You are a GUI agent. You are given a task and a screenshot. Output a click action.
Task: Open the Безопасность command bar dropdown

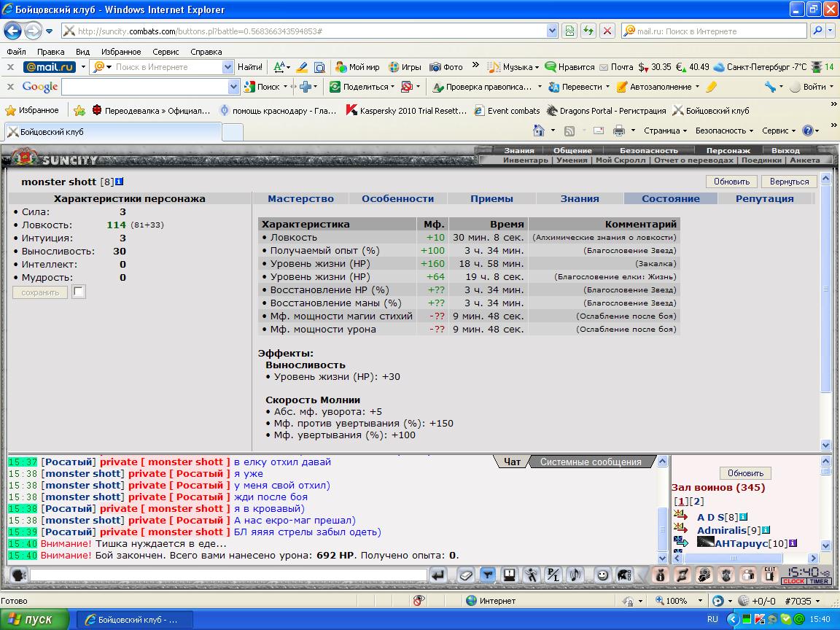pos(724,131)
